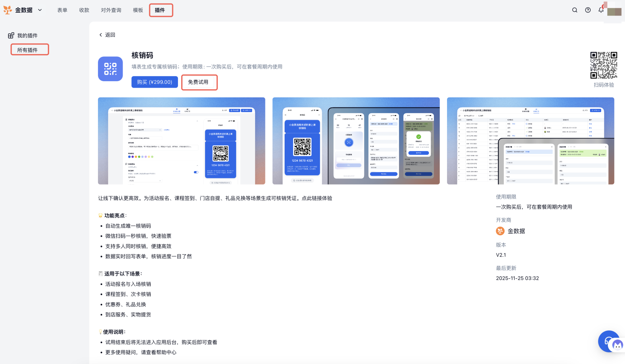Open the help question mark icon
625x364 pixels.
tap(588, 10)
